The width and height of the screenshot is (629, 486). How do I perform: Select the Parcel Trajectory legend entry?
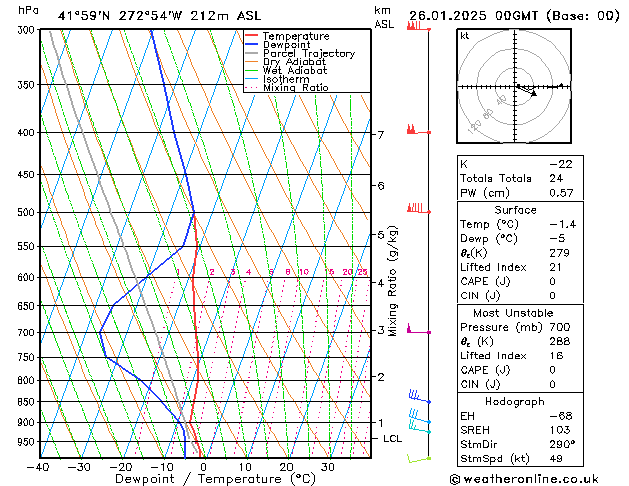309,53
